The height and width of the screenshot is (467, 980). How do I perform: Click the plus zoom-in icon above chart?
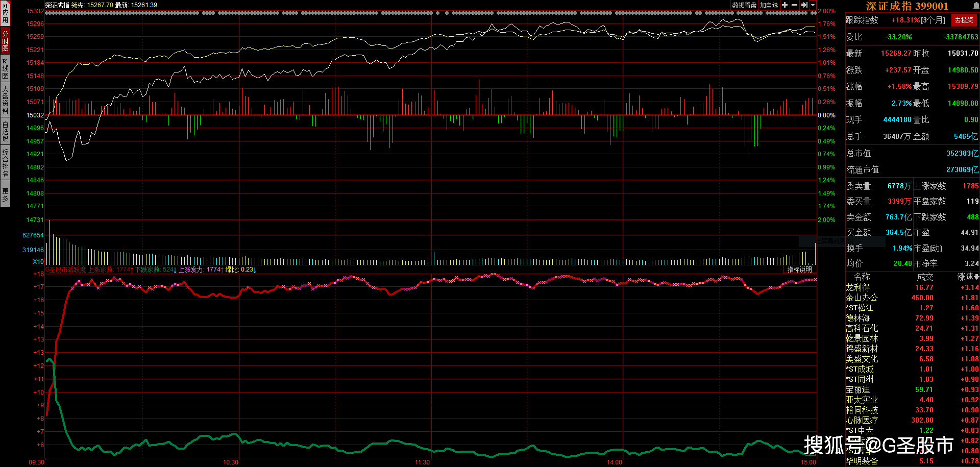[785, 5]
